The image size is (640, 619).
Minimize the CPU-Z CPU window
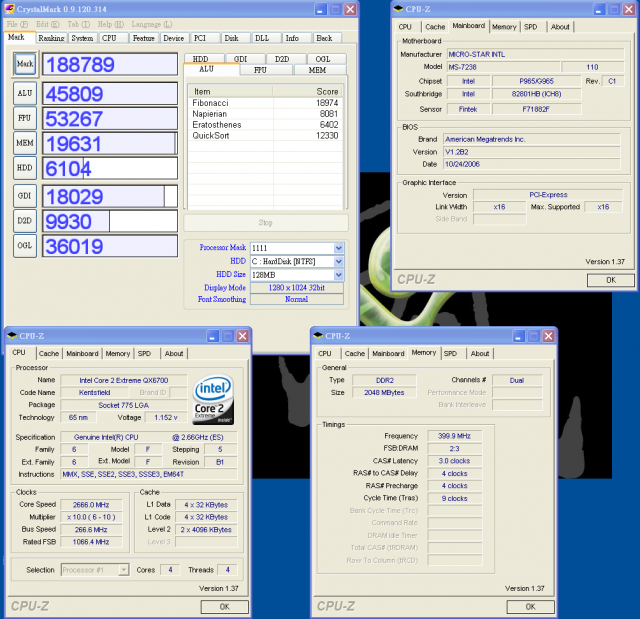click(x=213, y=336)
